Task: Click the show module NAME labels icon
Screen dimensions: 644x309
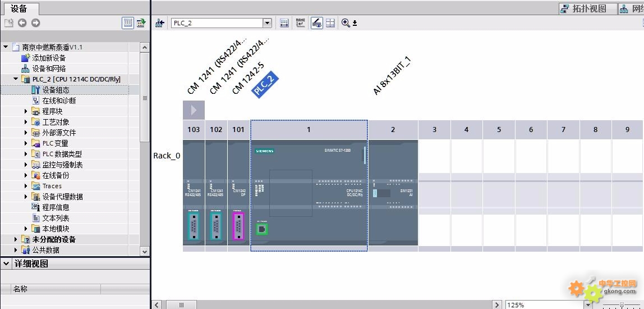Action: pyautogui.click(x=300, y=23)
